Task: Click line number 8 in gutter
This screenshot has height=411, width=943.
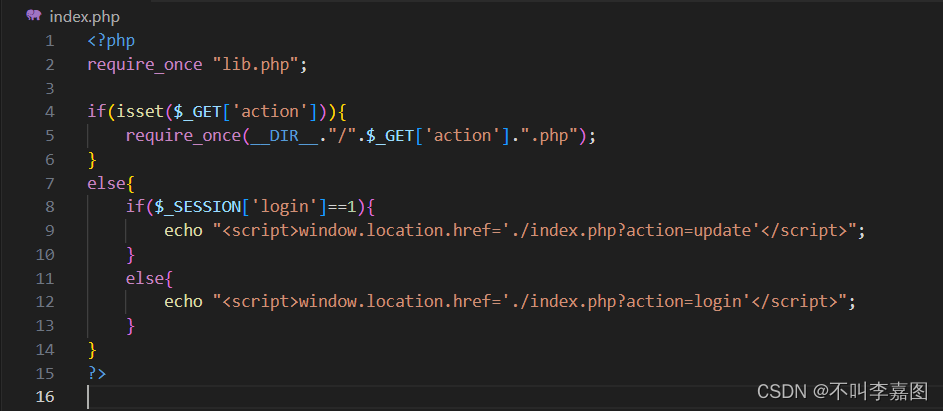Action: (x=49, y=208)
